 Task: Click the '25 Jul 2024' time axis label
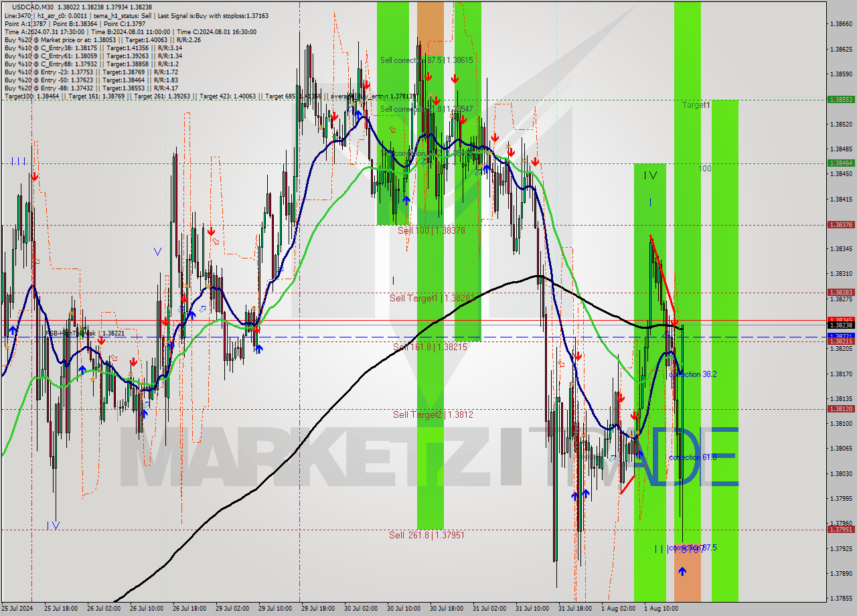click(x=17, y=609)
